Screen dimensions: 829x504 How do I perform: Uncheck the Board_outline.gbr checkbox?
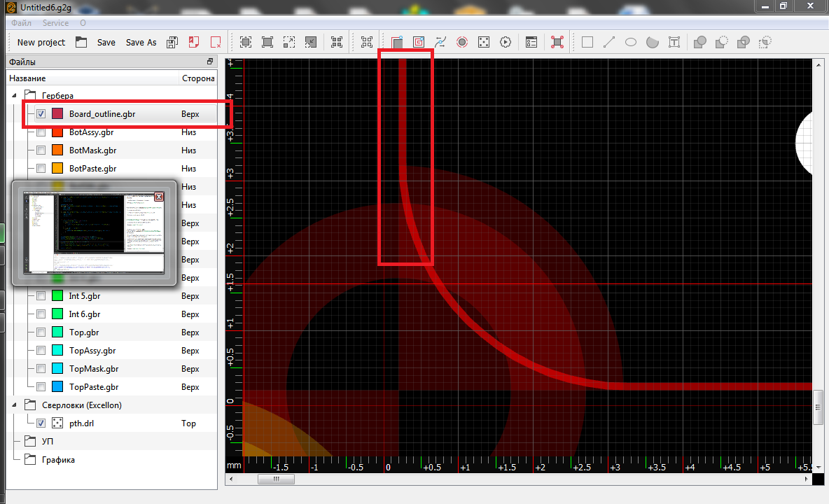(41, 113)
